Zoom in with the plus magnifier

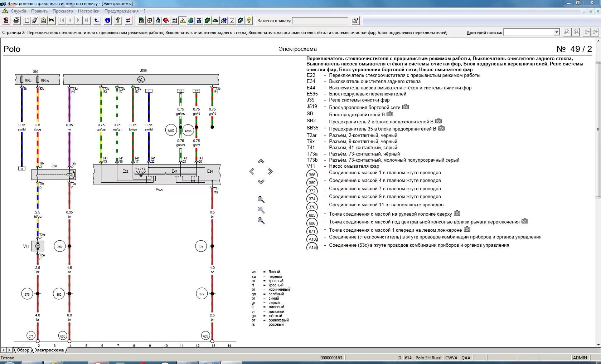(261, 210)
